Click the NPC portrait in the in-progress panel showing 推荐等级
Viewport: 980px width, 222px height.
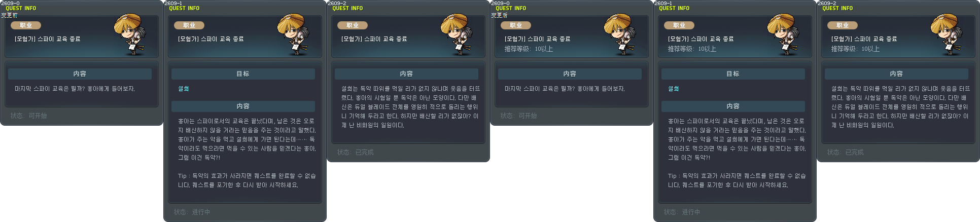[783, 34]
